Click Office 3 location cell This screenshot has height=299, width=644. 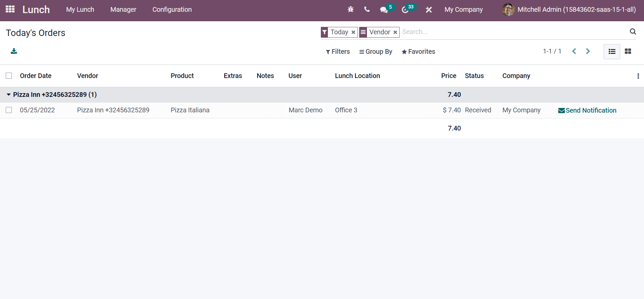point(346,110)
